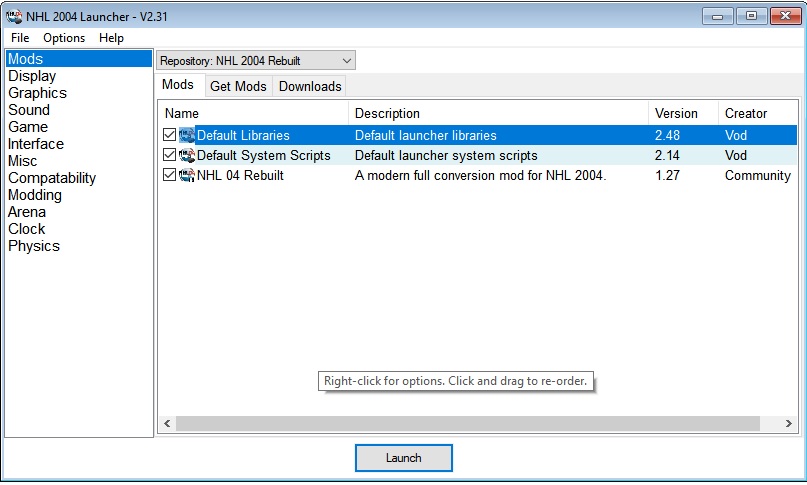Click the 'Default launcher system scripts' description
807x485 pixels.
tap(446, 155)
